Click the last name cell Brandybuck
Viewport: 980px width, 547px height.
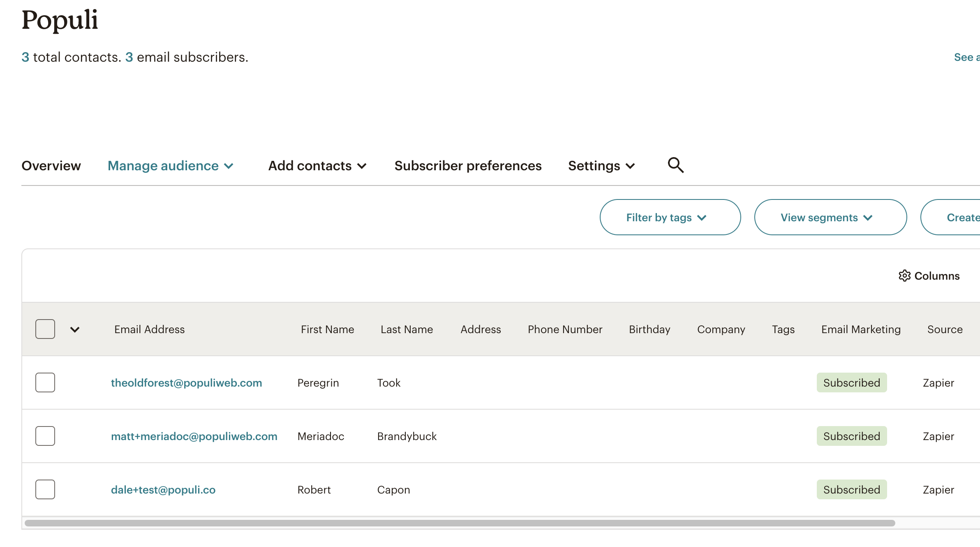(x=407, y=436)
